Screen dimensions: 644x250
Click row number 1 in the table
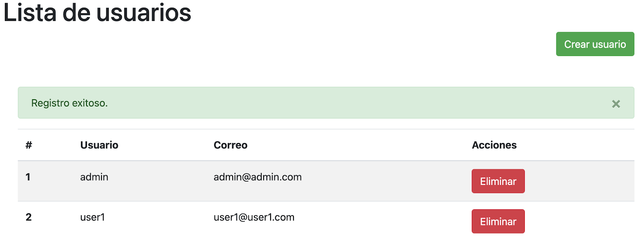click(28, 177)
